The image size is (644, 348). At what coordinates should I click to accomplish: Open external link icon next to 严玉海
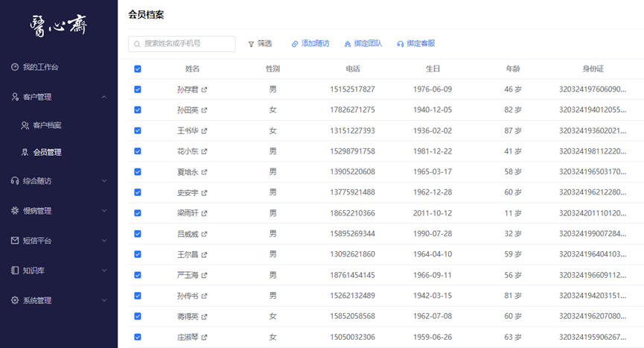pos(204,275)
